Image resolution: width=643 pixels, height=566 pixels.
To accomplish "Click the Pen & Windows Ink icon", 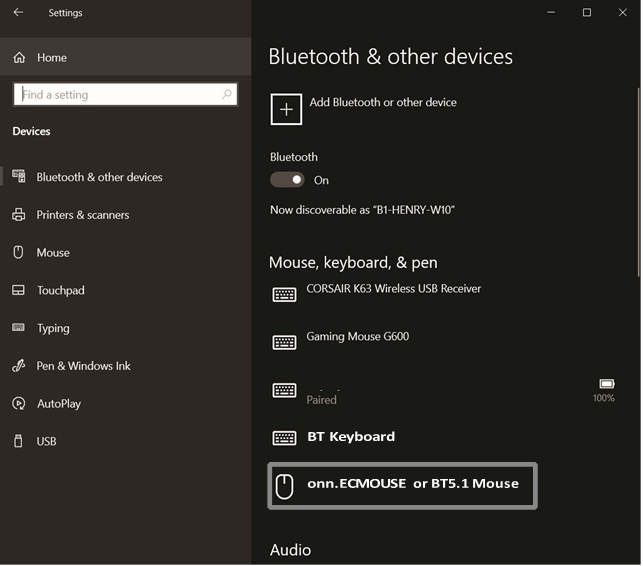I will (x=18, y=366).
